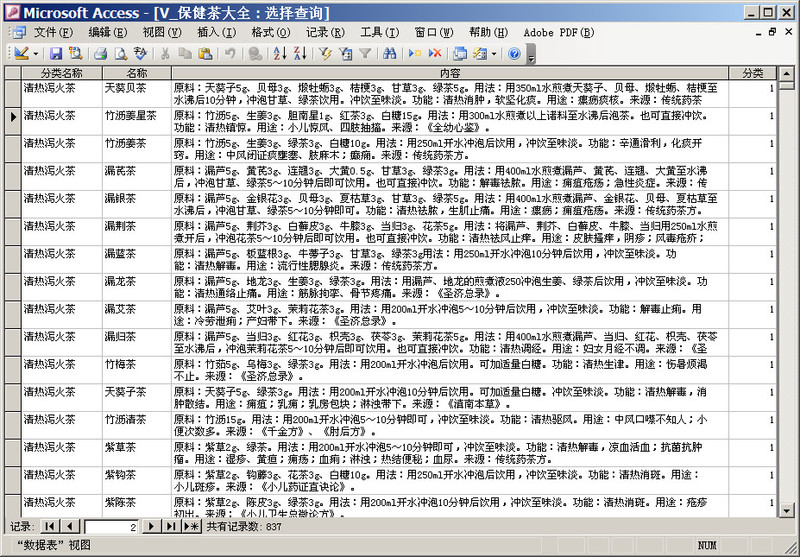
Task: Go to the previous record navigation button
Action: pos(70,526)
